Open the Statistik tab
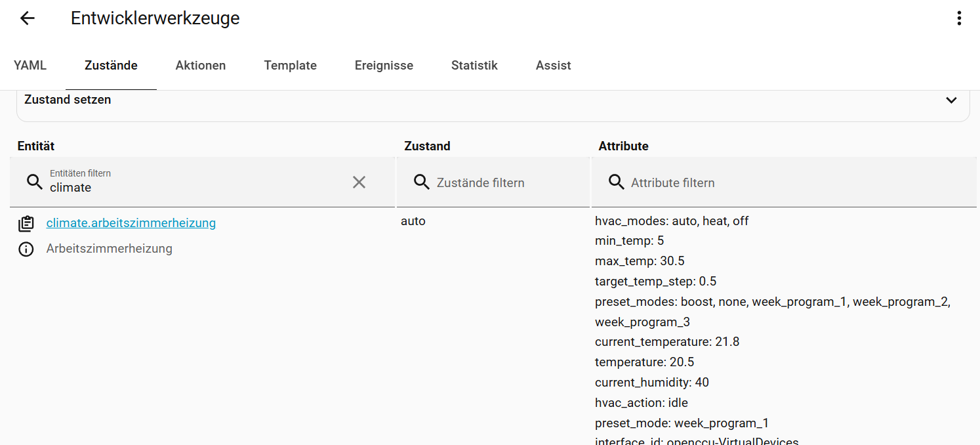 coord(474,66)
